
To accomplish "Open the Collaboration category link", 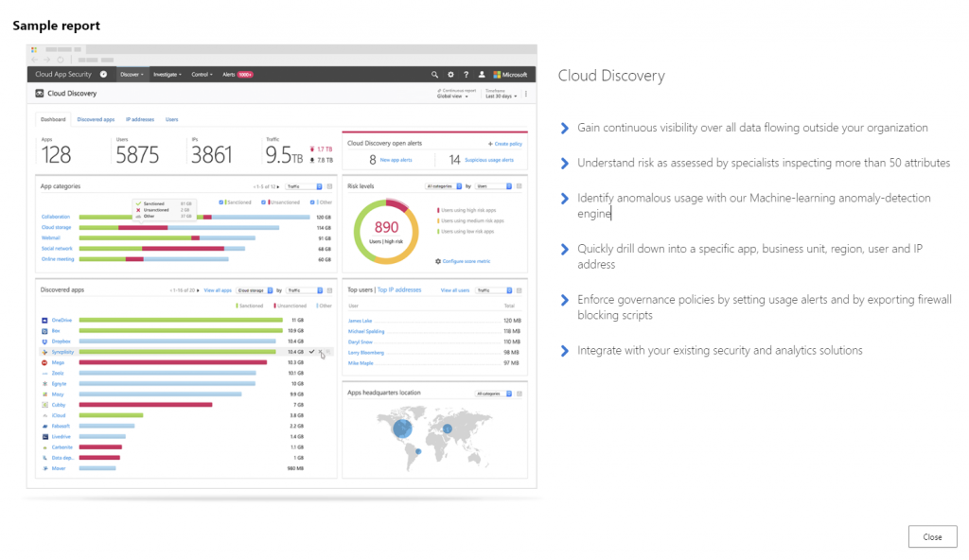I will [x=56, y=217].
